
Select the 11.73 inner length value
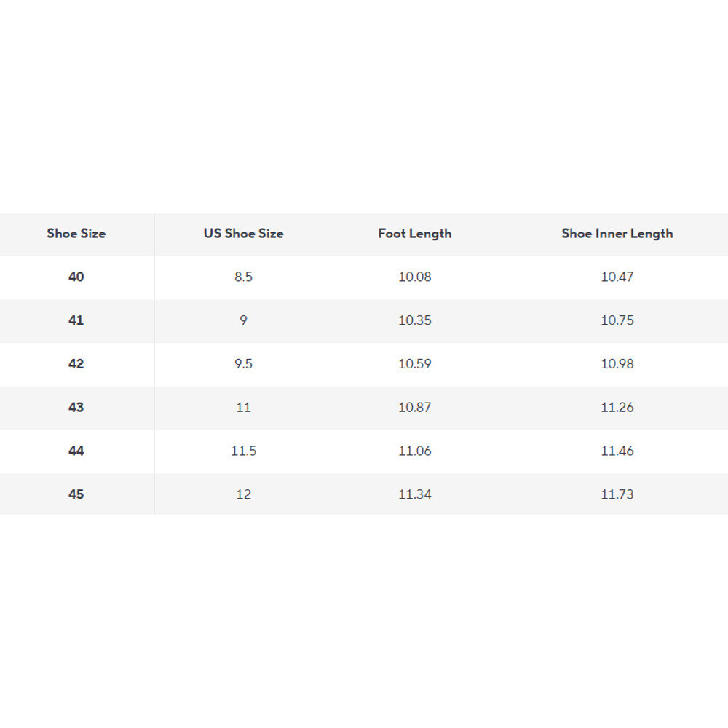click(x=617, y=494)
